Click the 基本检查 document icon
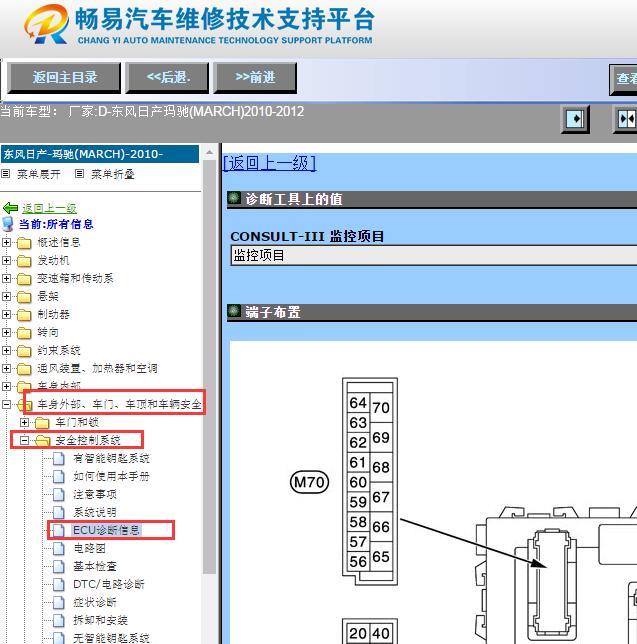The image size is (637, 644). coord(59,566)
